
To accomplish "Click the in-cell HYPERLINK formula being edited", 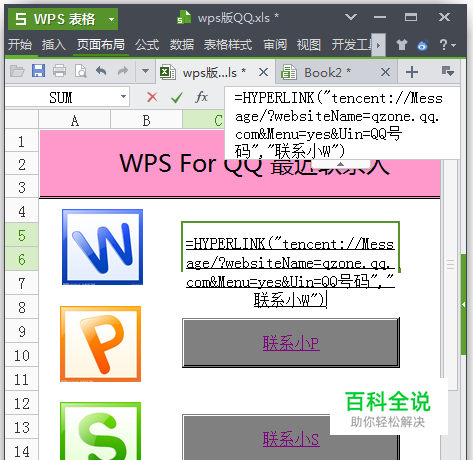I will coord(290,272).
